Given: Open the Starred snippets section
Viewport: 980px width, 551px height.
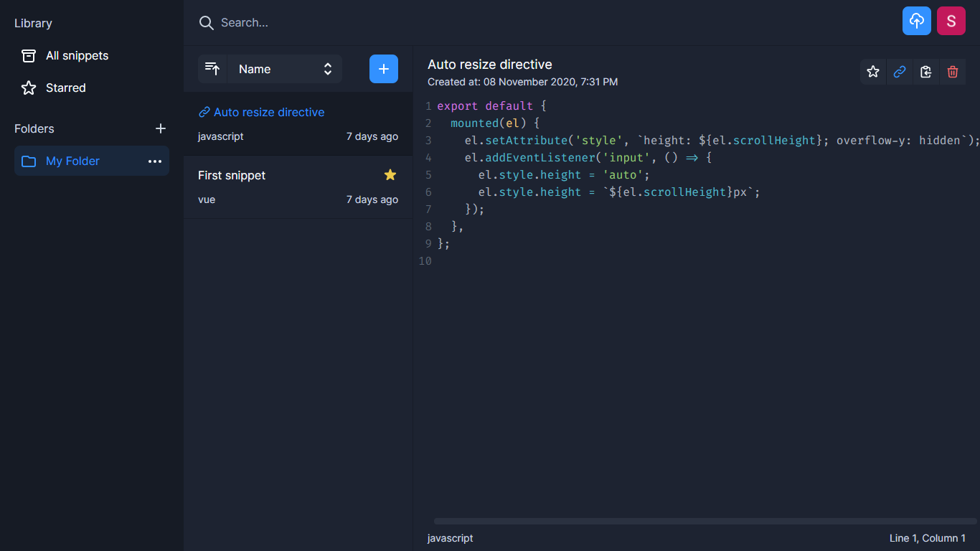Looking at the screenshot, I should [x=92, y=88].
